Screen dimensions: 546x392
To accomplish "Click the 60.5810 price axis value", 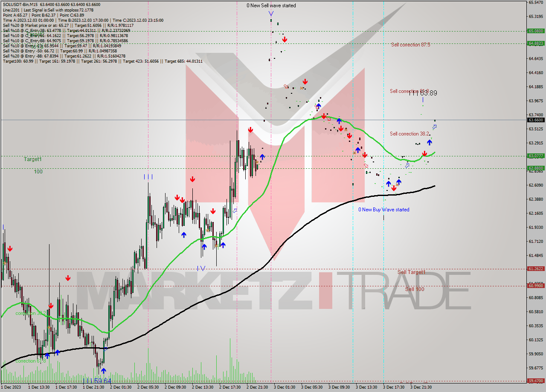I will point(535,312).
